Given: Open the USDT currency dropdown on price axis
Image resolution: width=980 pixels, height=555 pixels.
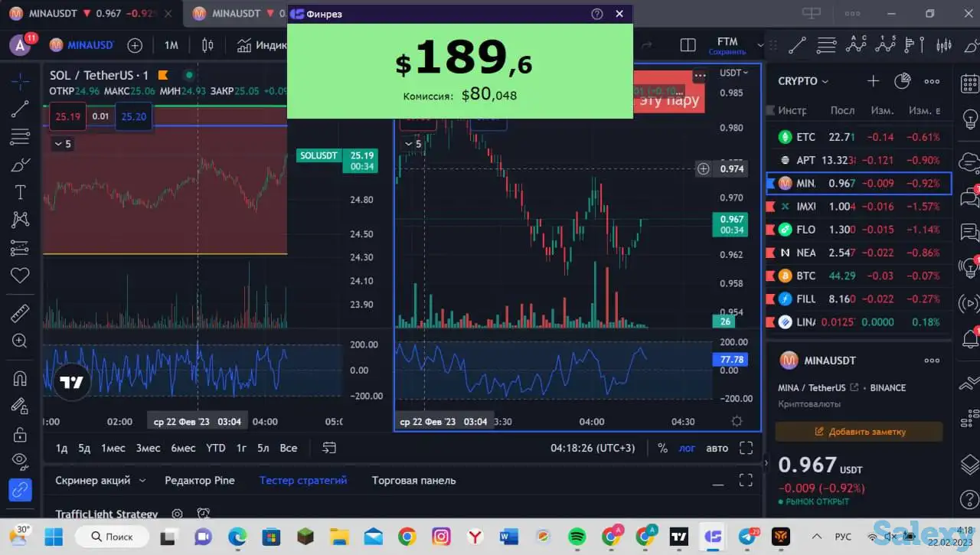Looking at the screenshot, I should point(733,73).
